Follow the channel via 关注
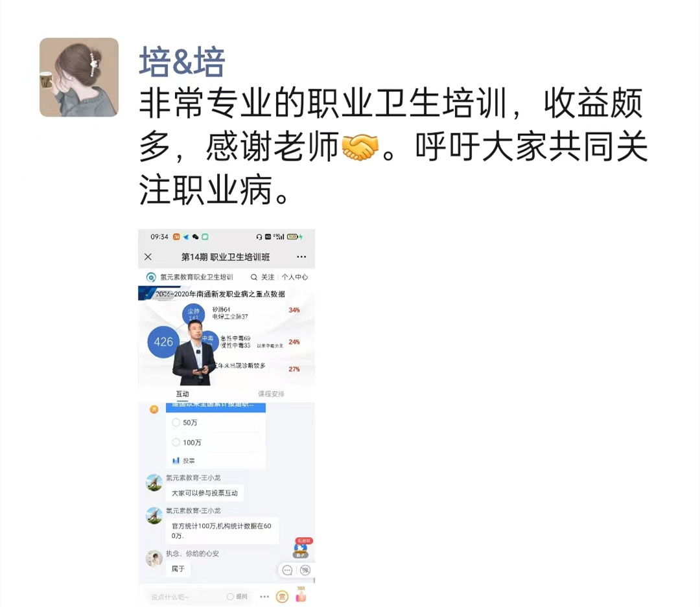The height and width of the screenshot is (607, 700). (268, 277)
